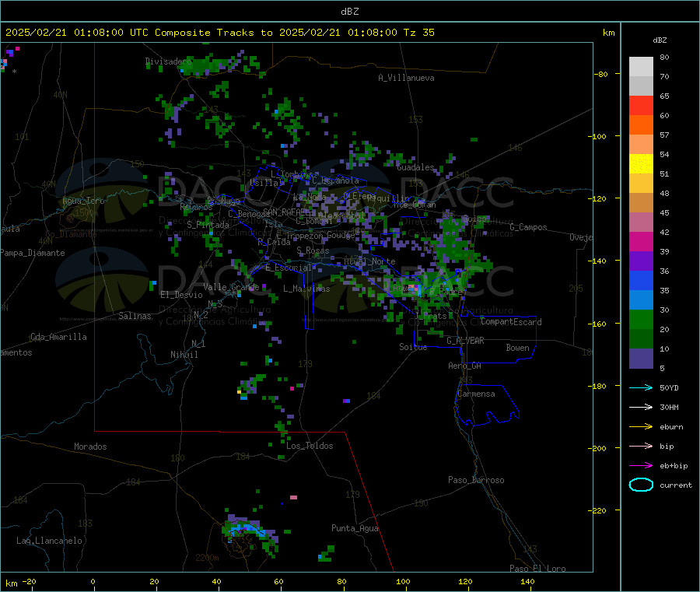Click the L_Malvinas map label
This screenshot has height=592, width=700.
(306, 289)
